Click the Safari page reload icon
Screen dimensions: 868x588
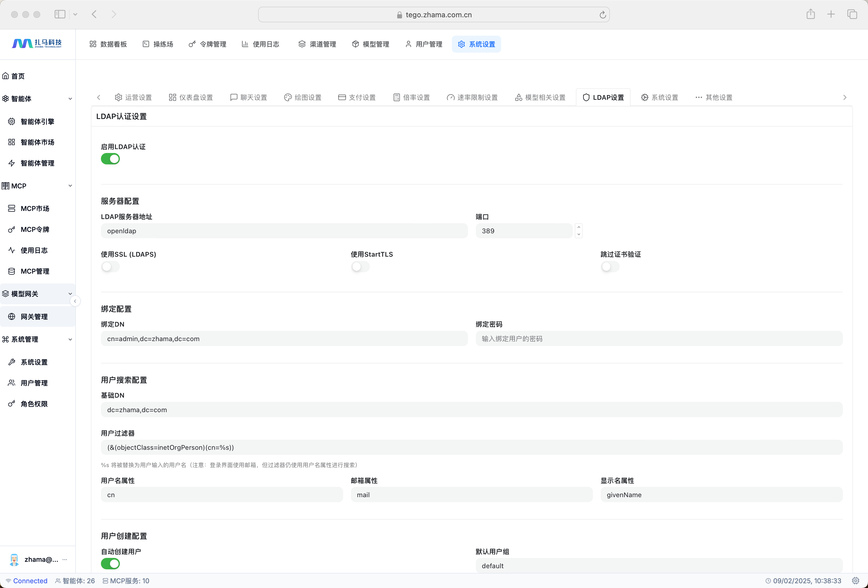point(602,15)
